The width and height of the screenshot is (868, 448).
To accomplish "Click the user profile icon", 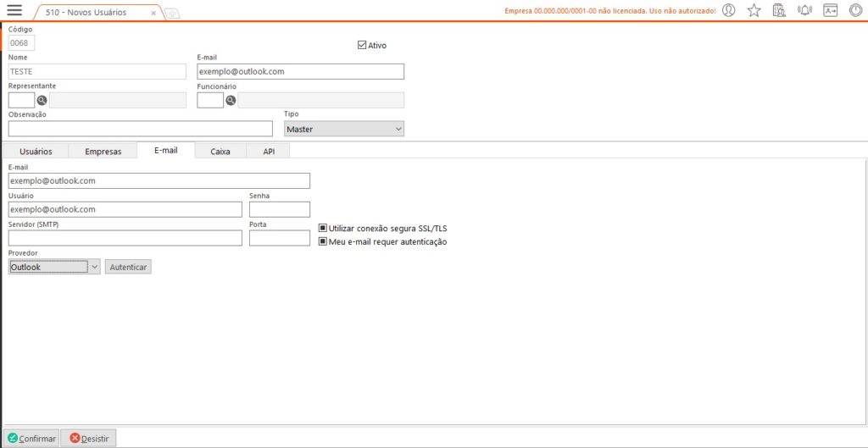I will pyautogui.click(x=728, y=11).
